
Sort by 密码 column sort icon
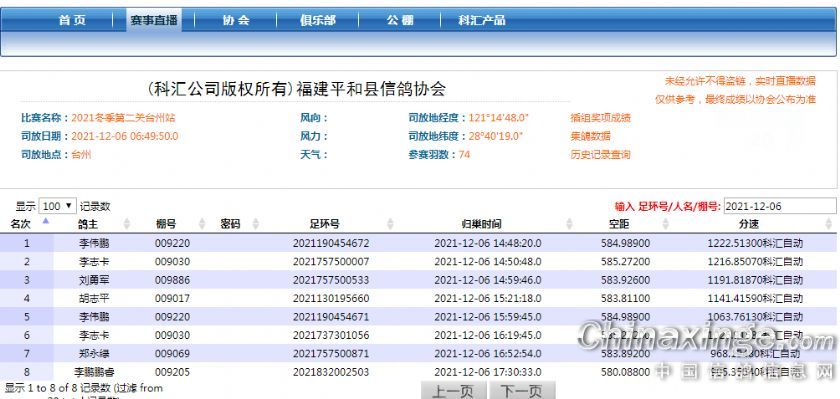(256, 224)
